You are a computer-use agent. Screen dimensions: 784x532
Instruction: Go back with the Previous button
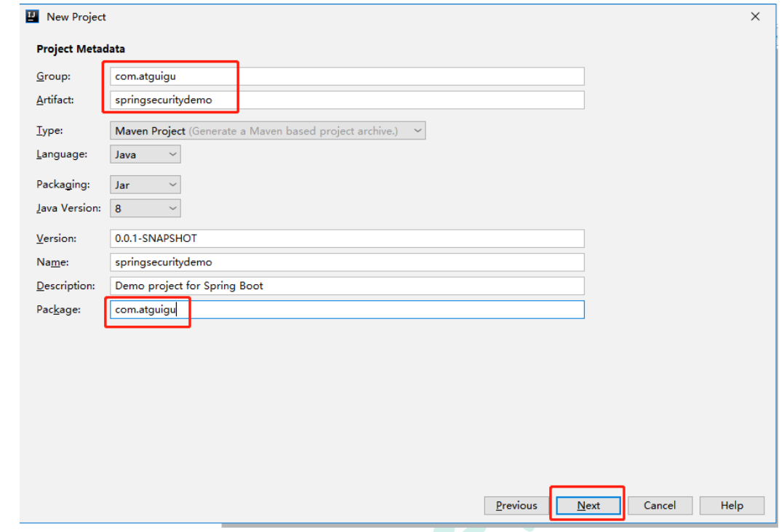tap(516, 506)
